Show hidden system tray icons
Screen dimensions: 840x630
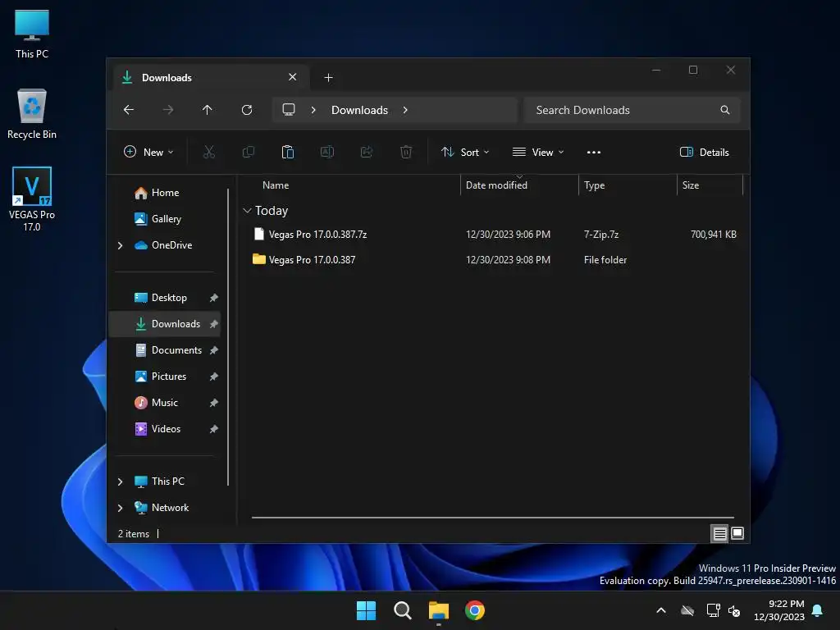661,610
